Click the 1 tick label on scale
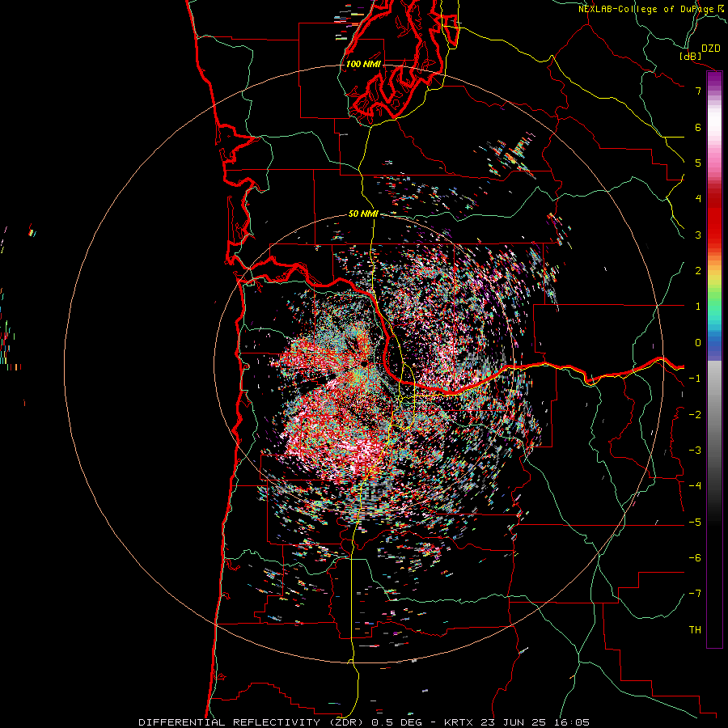This screenshot has height=728, width=728. [698, 306]
